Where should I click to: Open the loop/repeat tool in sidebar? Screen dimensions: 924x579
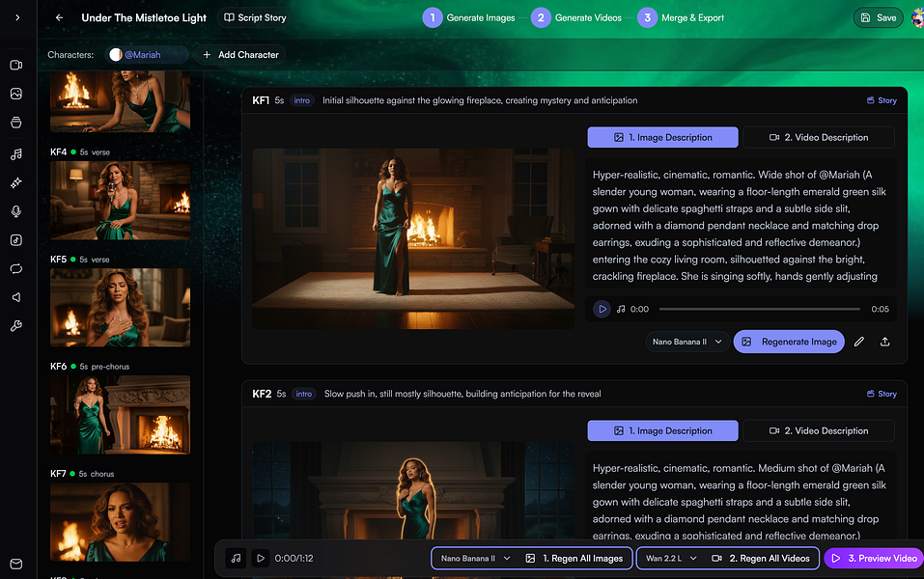(15, 268)
